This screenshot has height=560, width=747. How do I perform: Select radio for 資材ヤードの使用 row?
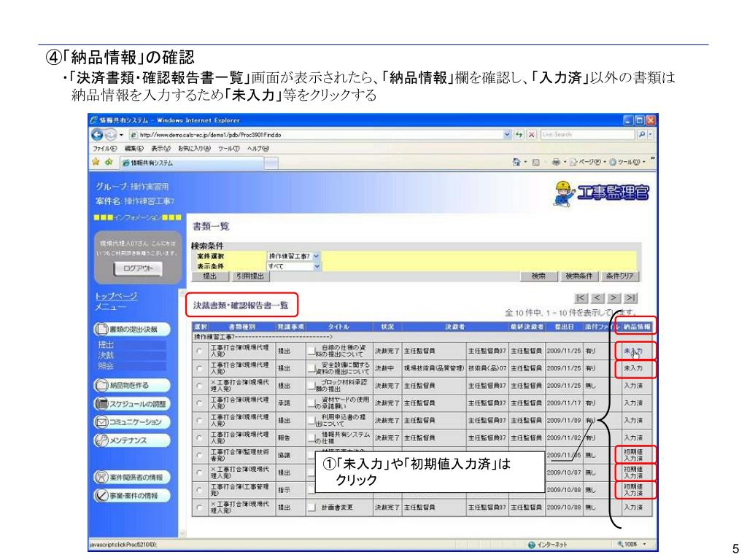pos(199,403)
